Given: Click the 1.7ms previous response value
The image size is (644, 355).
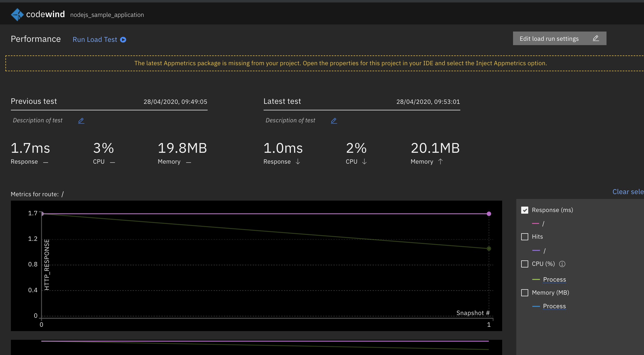Looking at the screenshot, I should (30, 148).
